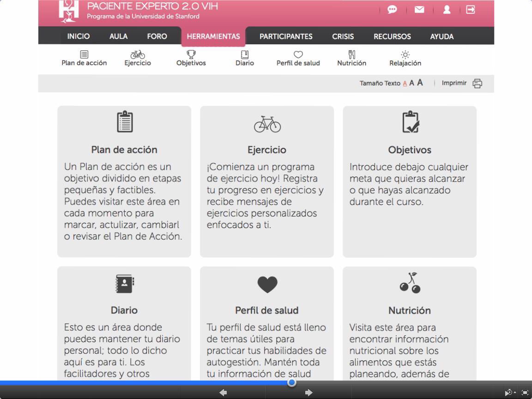Open messages with the envelope icon
Screen dimensions: 532x399
pos(419,10)
